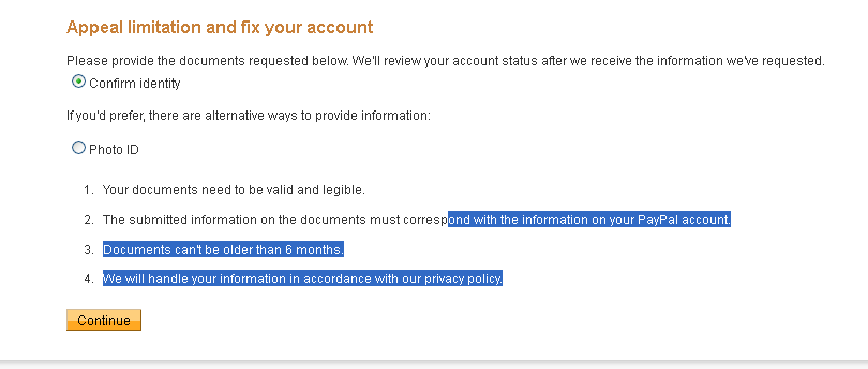The height and width of the screenshot is (369, 868).
Task: Click the "Appeal limitation and fix your account" heading
Action: [220, 27]
